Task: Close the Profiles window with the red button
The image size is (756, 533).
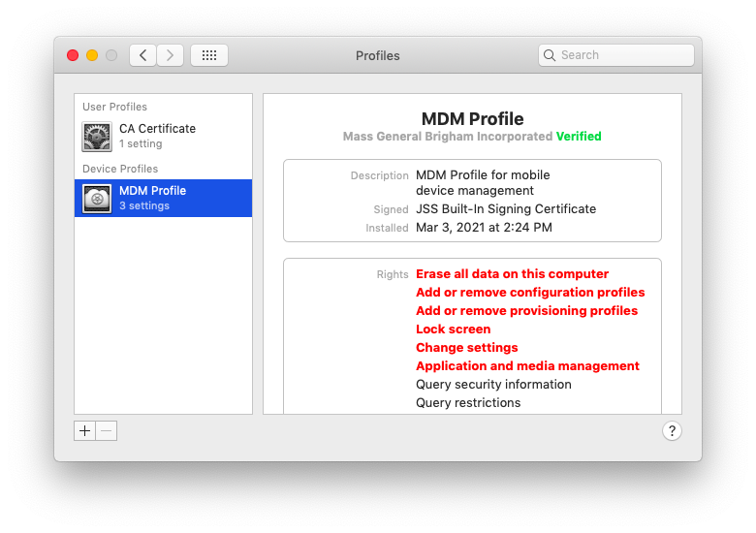Action: pos(73,55)
